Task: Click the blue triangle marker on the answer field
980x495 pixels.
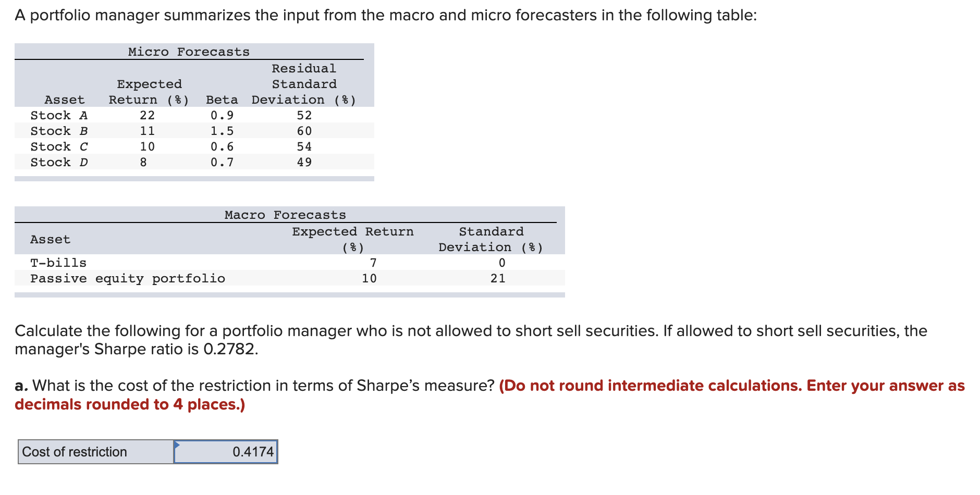Action: 178,443
